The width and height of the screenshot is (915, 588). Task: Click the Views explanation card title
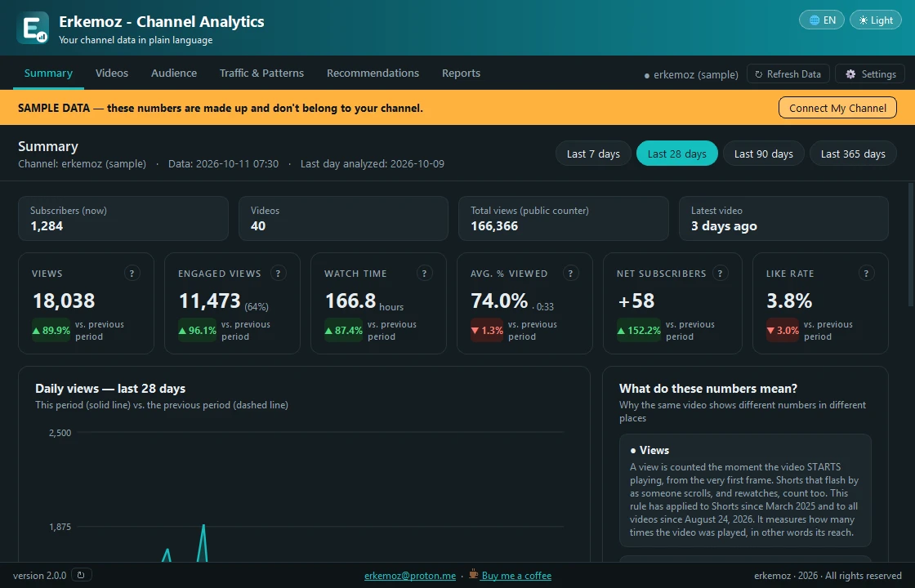pyautogui.click(x=654, y=450)
